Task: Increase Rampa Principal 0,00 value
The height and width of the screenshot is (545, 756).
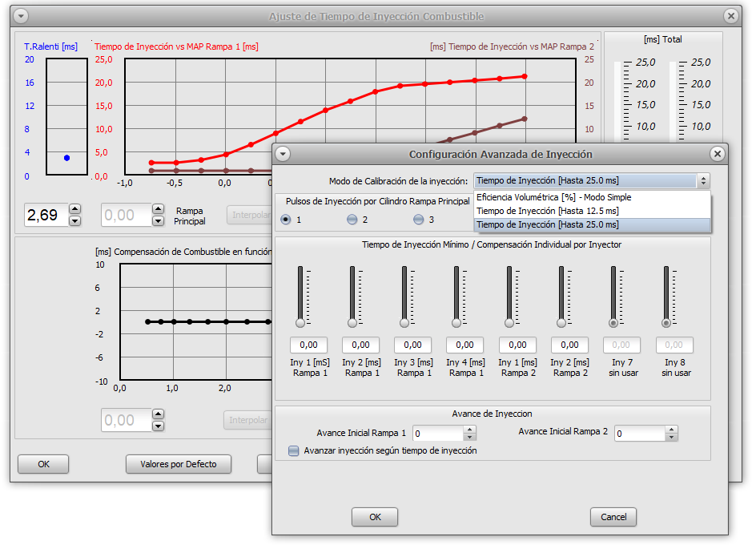Action: point(158,209)
